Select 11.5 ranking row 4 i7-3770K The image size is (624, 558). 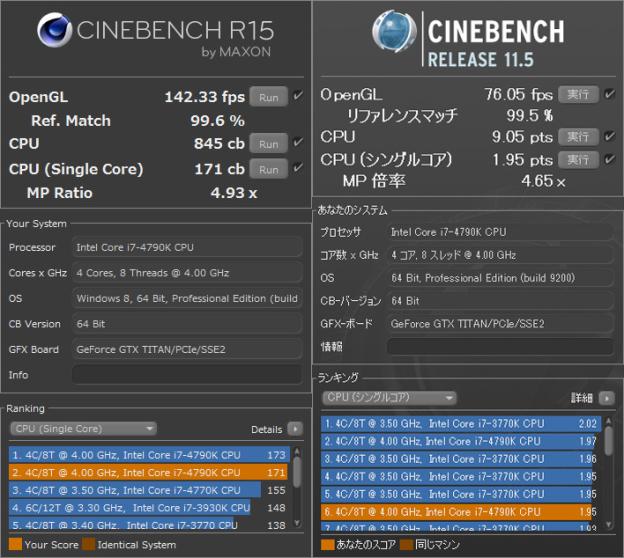tap(461, 476)
